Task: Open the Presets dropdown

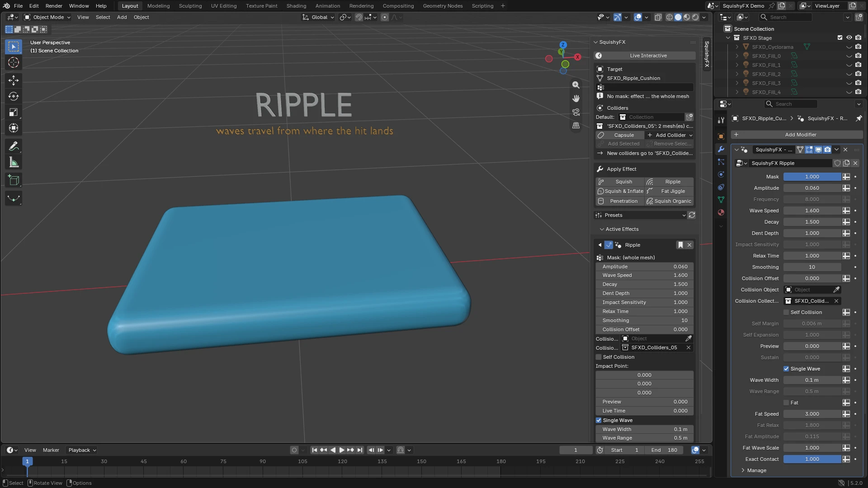Action: click(640, 215)
